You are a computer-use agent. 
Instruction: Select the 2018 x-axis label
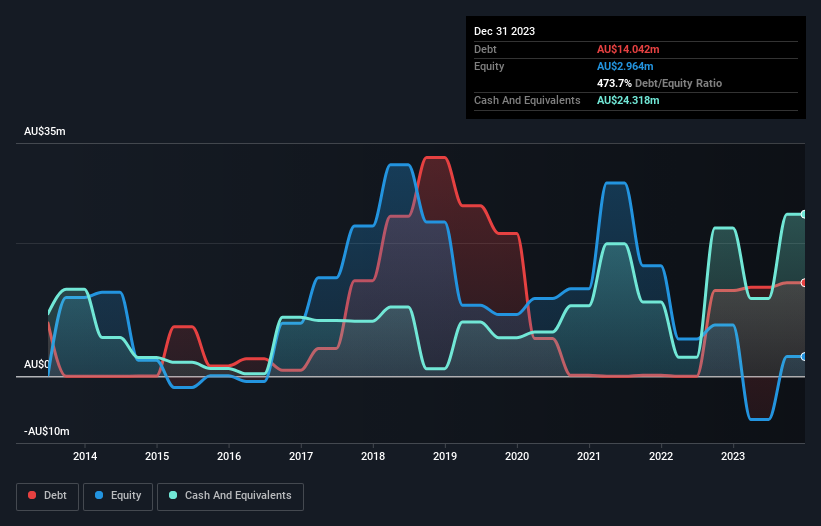373,456
